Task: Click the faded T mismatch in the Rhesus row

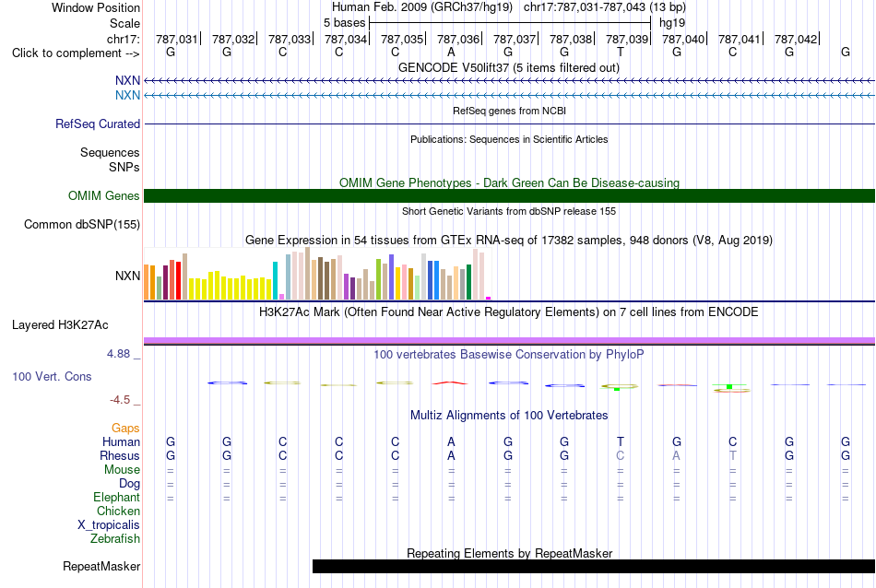Action: pyautogui.click(x=733, y=455)
